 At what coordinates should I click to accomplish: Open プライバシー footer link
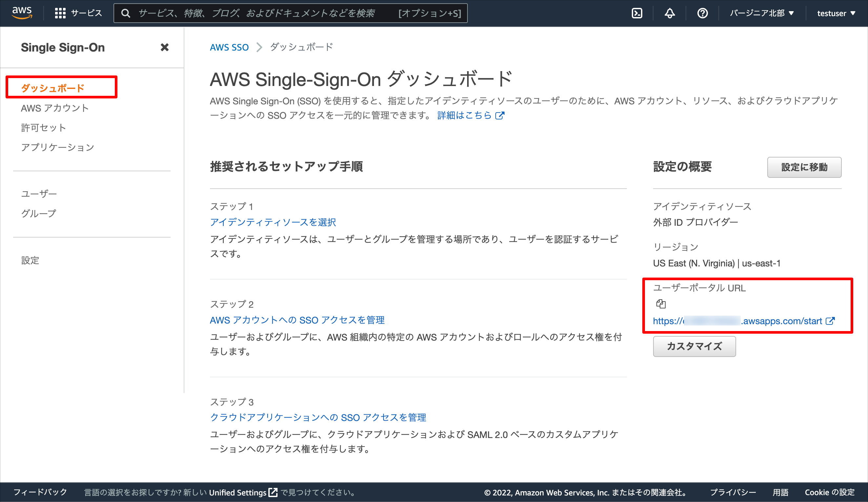pos(733,492)
